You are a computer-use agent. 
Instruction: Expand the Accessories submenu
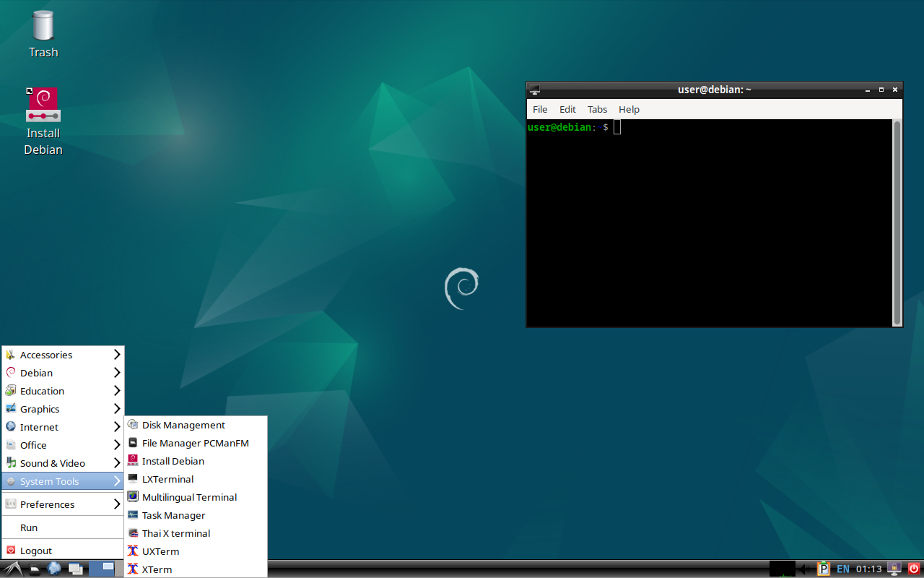[63, 355]
